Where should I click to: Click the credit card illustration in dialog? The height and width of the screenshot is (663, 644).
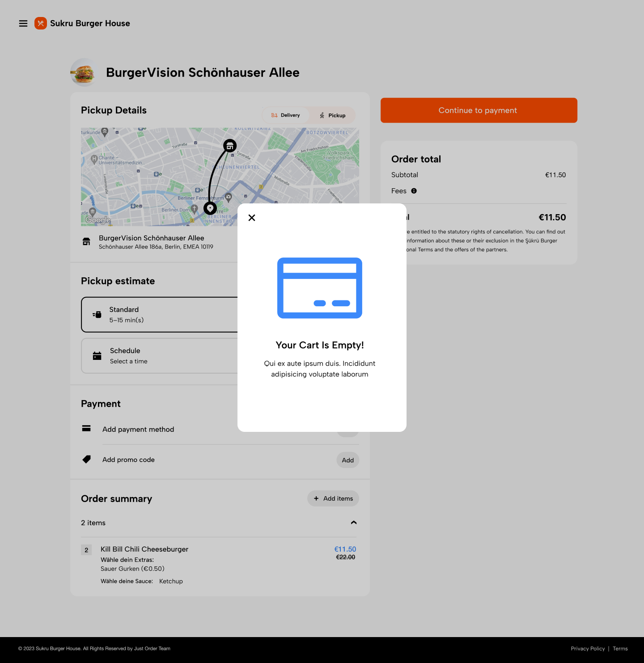pos(320,288)
